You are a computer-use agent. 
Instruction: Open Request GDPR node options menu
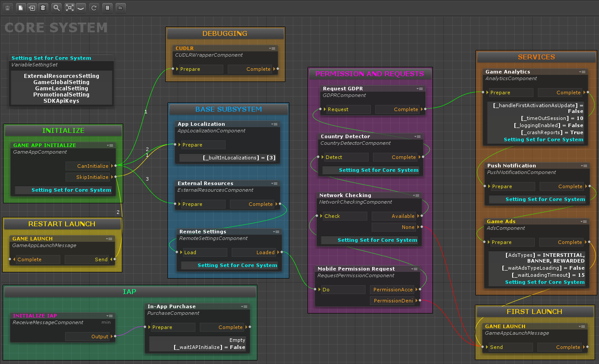420,89
